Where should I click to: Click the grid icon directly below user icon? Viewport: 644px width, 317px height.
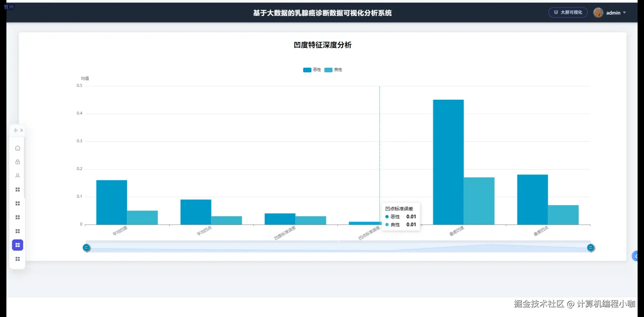[x=18, y=190]
